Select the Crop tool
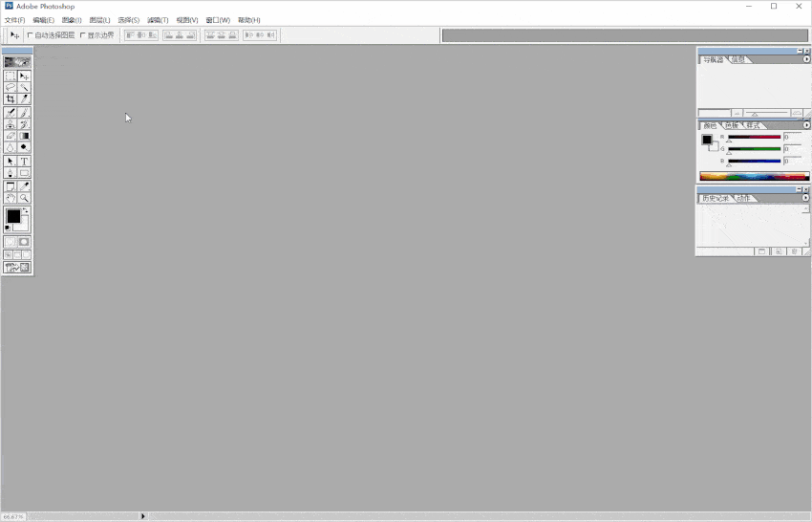This screenshot has width=812, height=522. click(x=11, y=99)
